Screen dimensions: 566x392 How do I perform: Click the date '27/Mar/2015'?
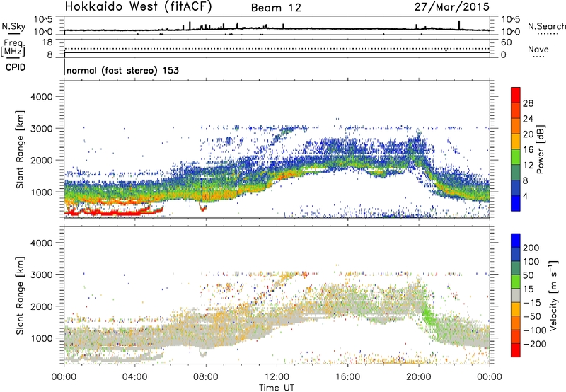pos(452,7)
